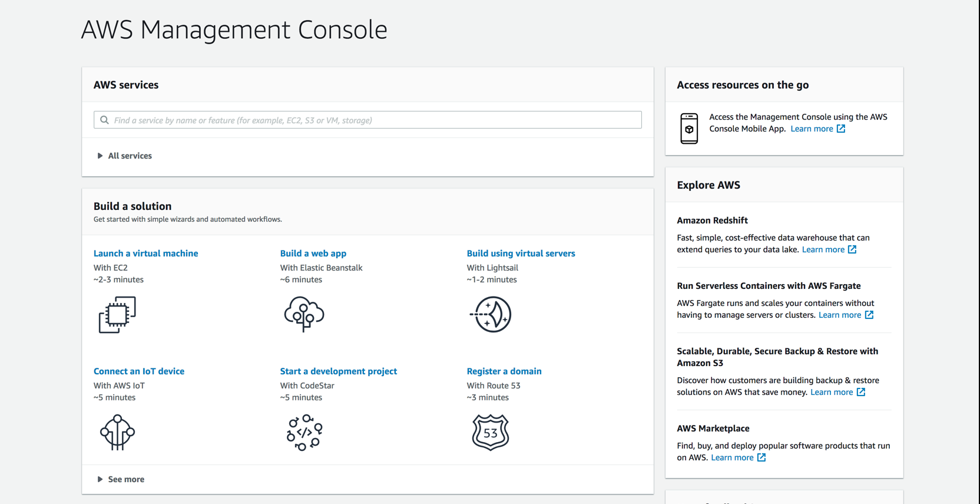Click the Amazon Redshift title
This screenshot has height=504, width=980.
pos(712,220)
